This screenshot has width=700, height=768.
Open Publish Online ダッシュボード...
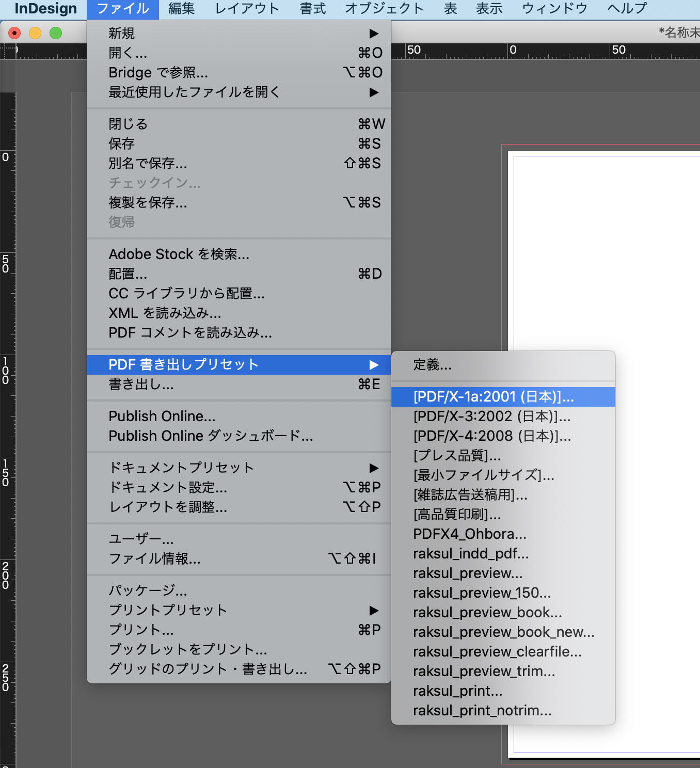click(239, 436)
